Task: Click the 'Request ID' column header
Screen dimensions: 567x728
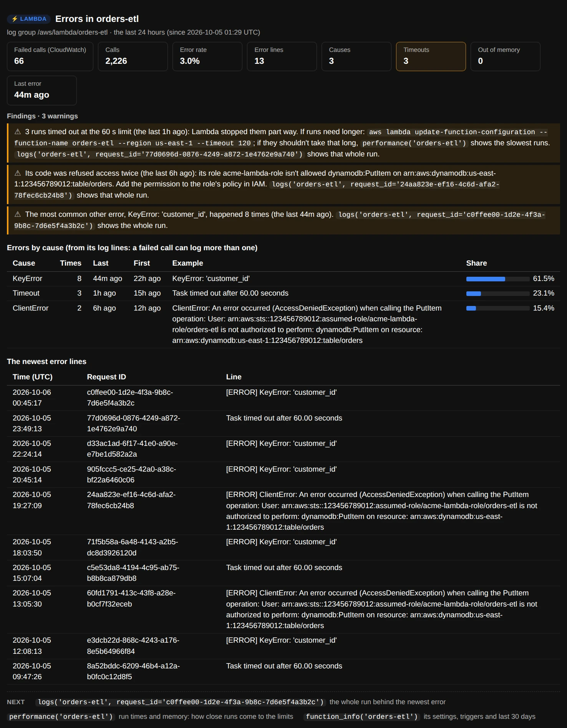Action: (106, 377)
